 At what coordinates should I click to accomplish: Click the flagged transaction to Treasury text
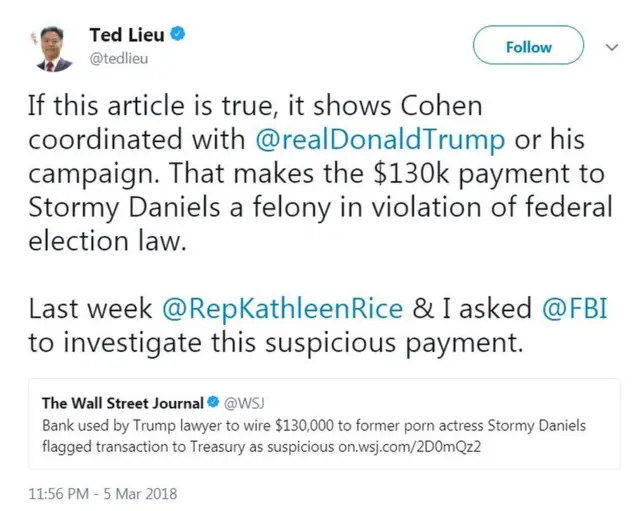[x=190, y=446]
